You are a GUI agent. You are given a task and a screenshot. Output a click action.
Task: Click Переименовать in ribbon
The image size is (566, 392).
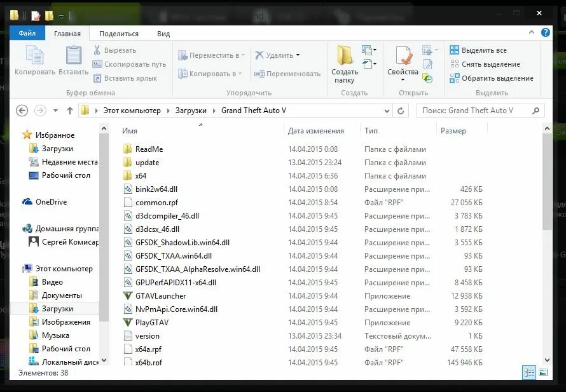[287, 74]
